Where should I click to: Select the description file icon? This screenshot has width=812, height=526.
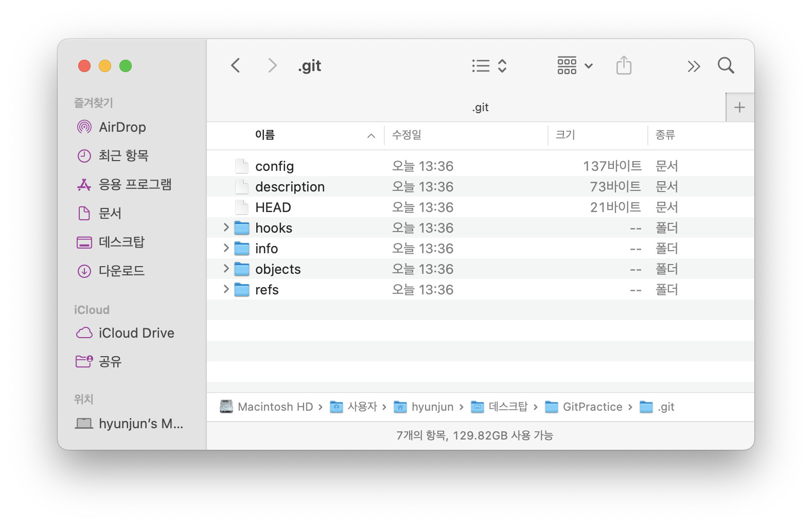(x=242, y=186)
